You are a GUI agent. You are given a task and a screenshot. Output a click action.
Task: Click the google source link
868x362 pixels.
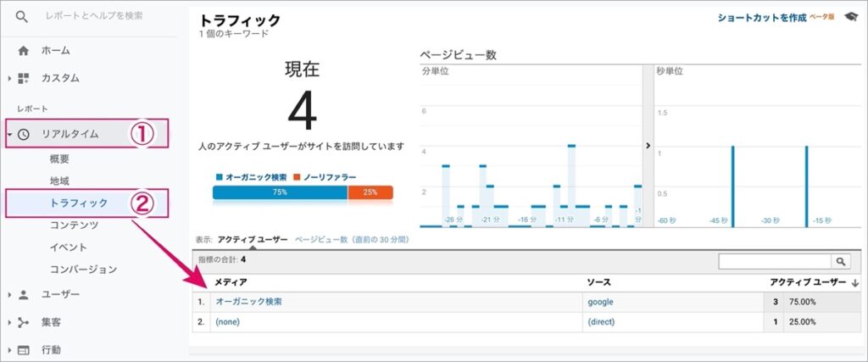(x=601, y=302)
